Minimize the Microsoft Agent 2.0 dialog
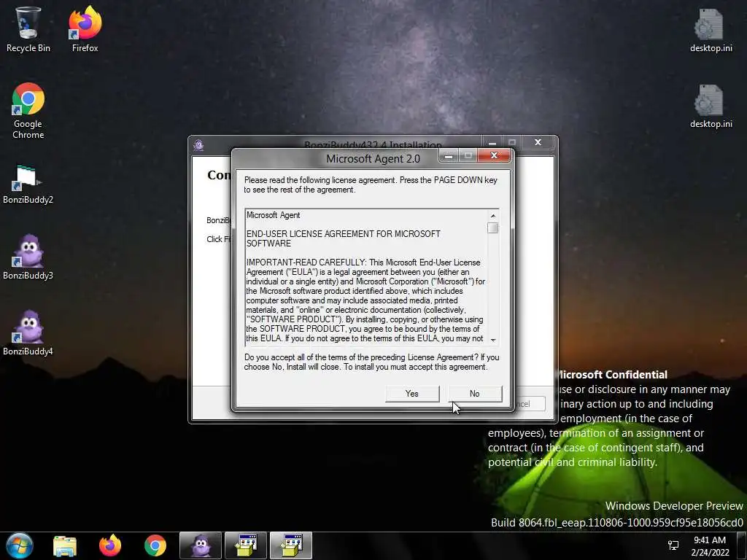The image size is (747, 560). click(449, 156)
